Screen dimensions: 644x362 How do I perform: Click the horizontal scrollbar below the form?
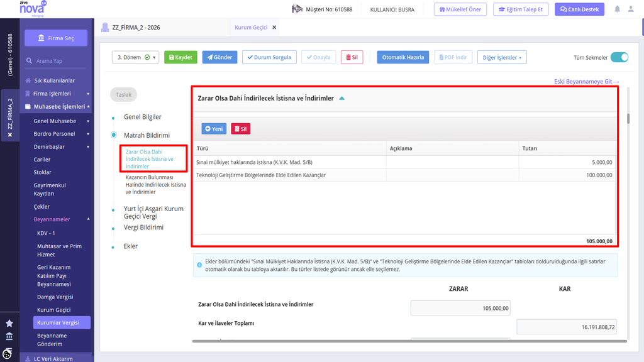point(409,341)
